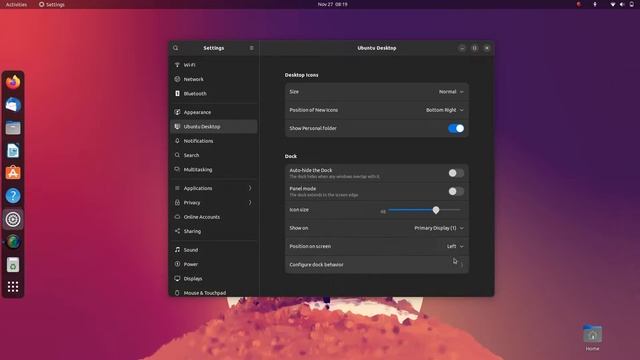Open the clock and calendar in top bar

point(332,4)
